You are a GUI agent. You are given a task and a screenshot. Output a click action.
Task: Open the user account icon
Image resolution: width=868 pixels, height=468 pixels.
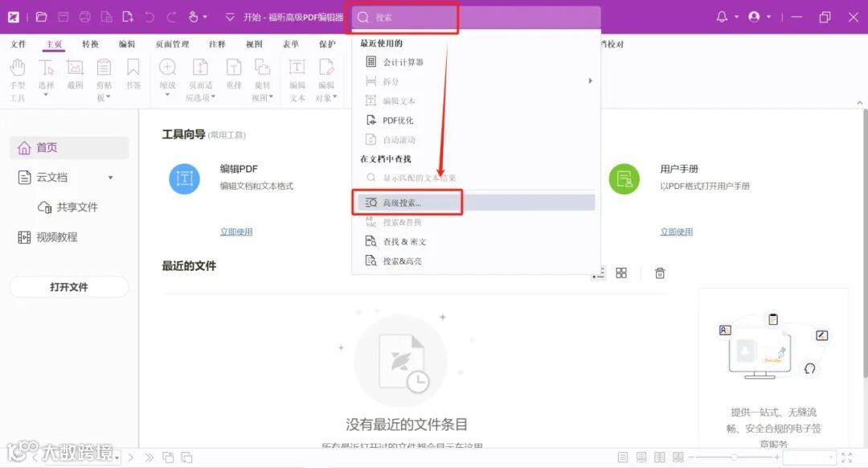(754, 17)
